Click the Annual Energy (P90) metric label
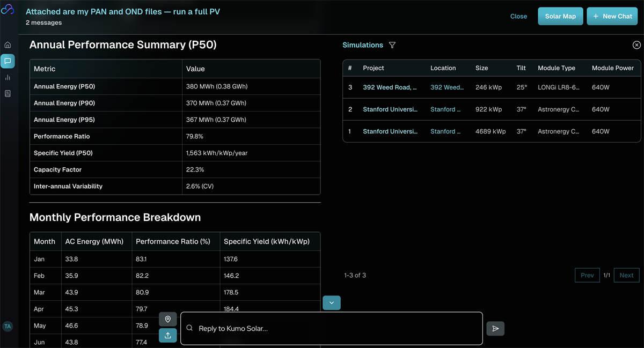Viewport: 644px width, 348px height. (64, 103)
